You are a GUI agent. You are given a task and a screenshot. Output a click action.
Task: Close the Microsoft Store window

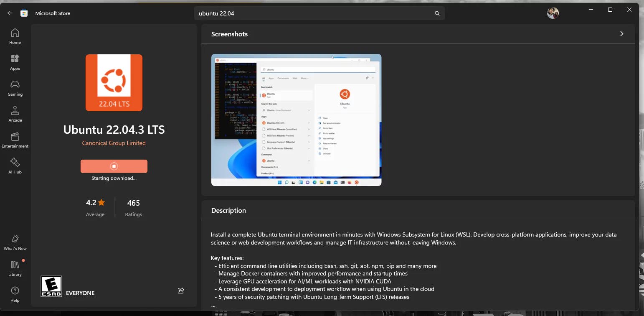click(629, 10)
